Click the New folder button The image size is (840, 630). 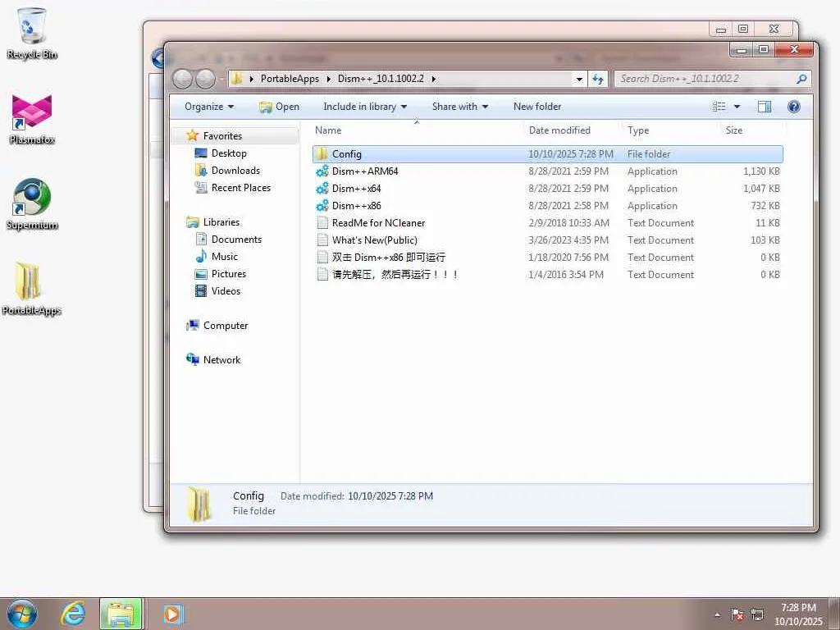[x=537, y=107]
